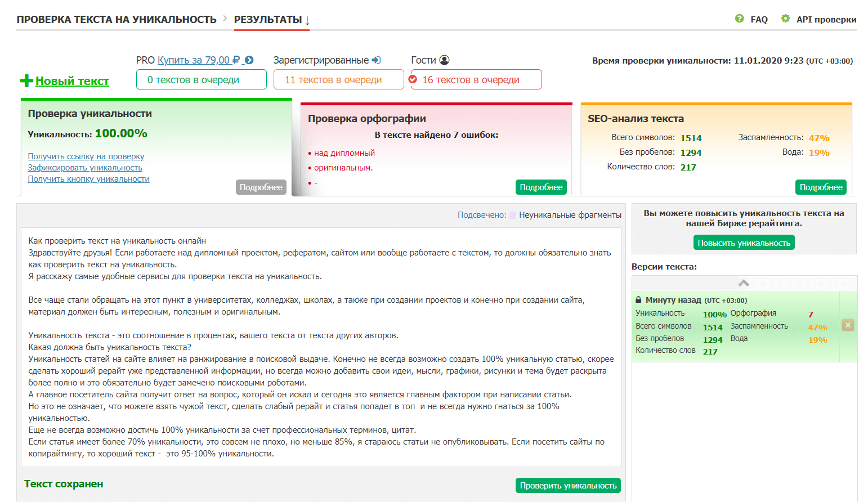Open SEO analysis details via green Подробнее button

[x=821, y=186]
